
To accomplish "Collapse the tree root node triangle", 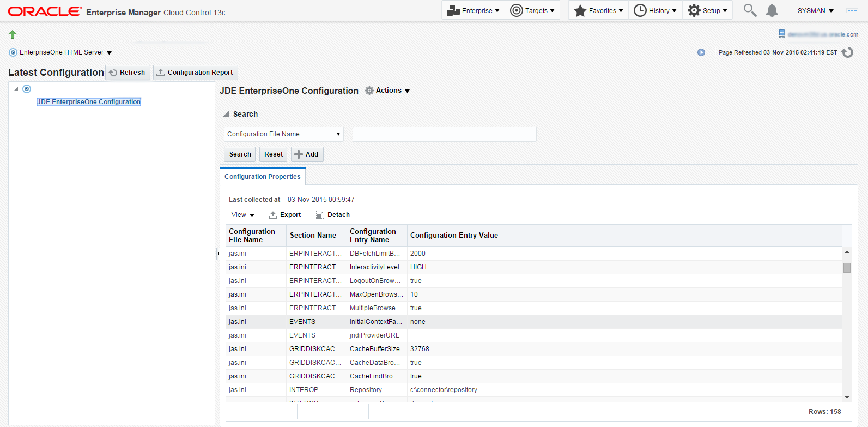I will pyautogui.click(x=16, y=89).
